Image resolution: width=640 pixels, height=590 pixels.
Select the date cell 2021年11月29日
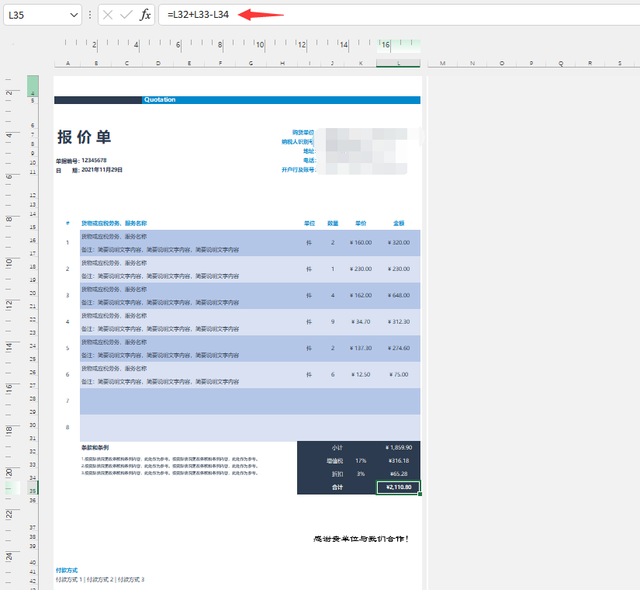pos(102,170)
